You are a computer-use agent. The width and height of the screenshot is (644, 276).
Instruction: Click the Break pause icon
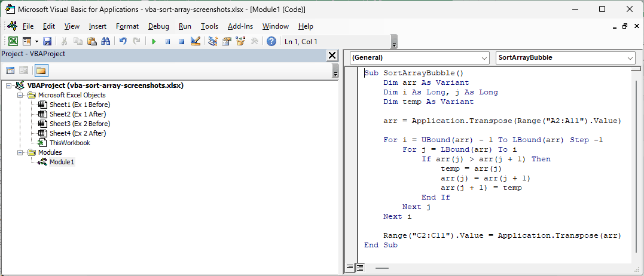tap(167, 41)
